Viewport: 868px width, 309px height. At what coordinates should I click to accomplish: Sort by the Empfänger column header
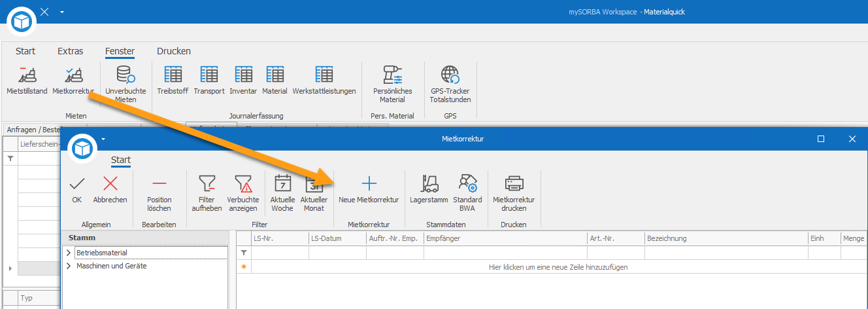tap(505, 239)
